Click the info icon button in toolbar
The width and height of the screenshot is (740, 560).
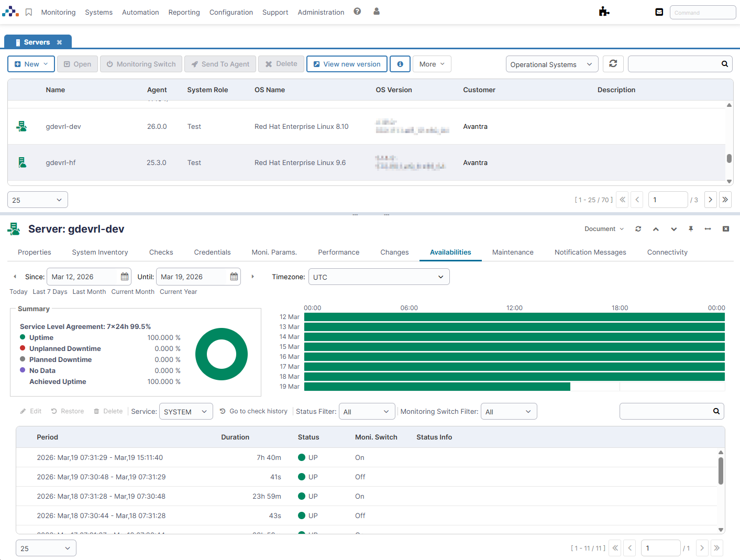[x=400, y=64]
